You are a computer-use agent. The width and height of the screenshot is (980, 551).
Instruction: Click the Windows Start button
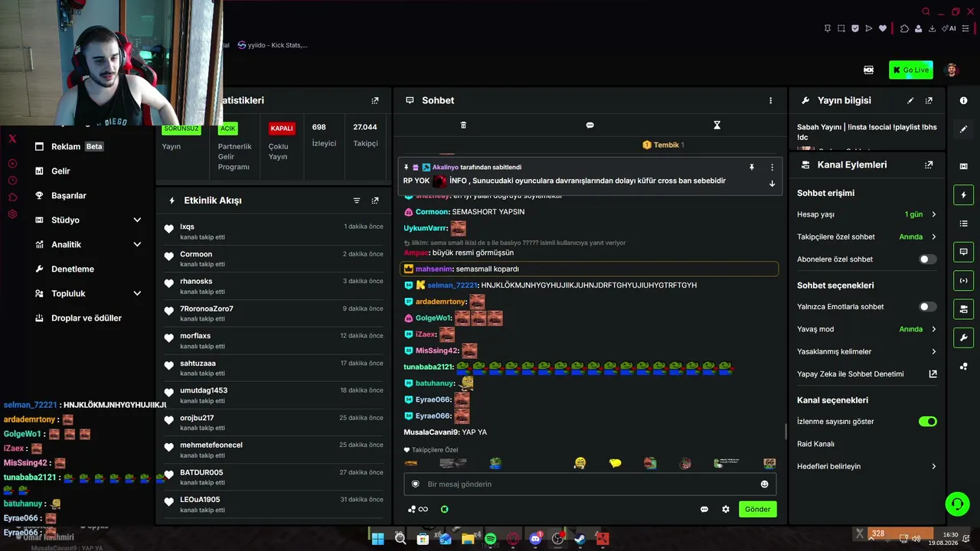tap(377, 539)
